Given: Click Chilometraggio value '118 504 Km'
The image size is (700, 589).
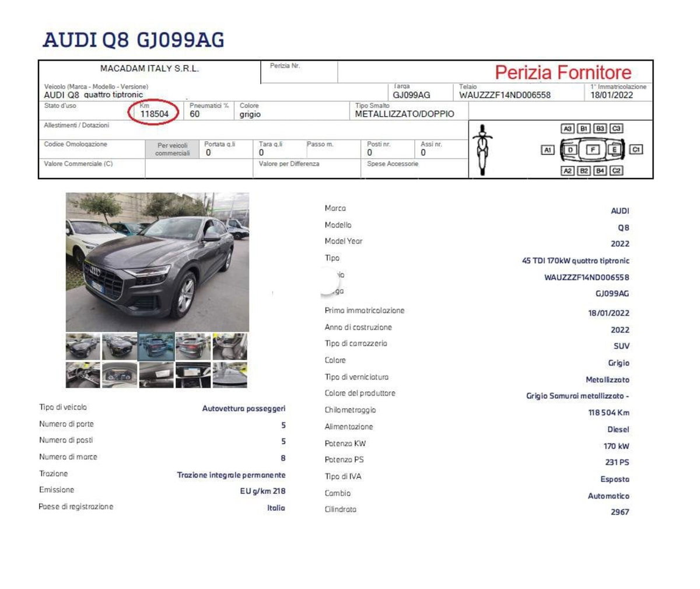Looking at the screenshot, I should coord(608,413).
